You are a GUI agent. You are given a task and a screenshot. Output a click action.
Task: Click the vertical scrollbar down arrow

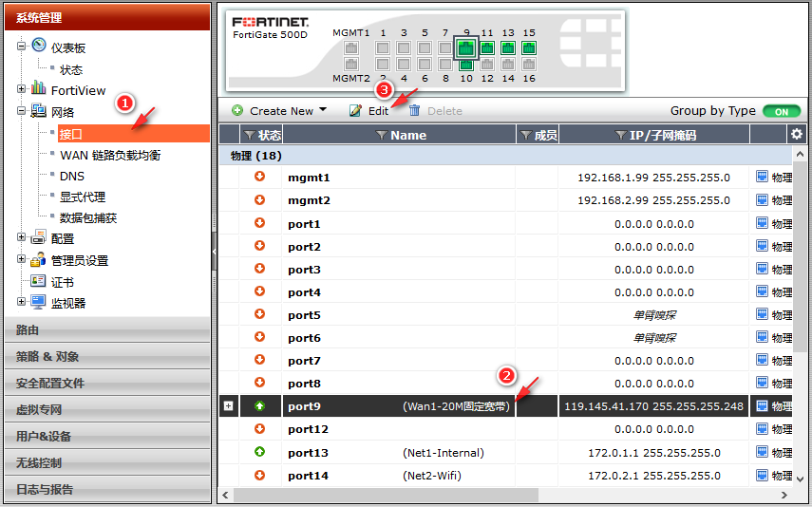click(x=800, y=479)
